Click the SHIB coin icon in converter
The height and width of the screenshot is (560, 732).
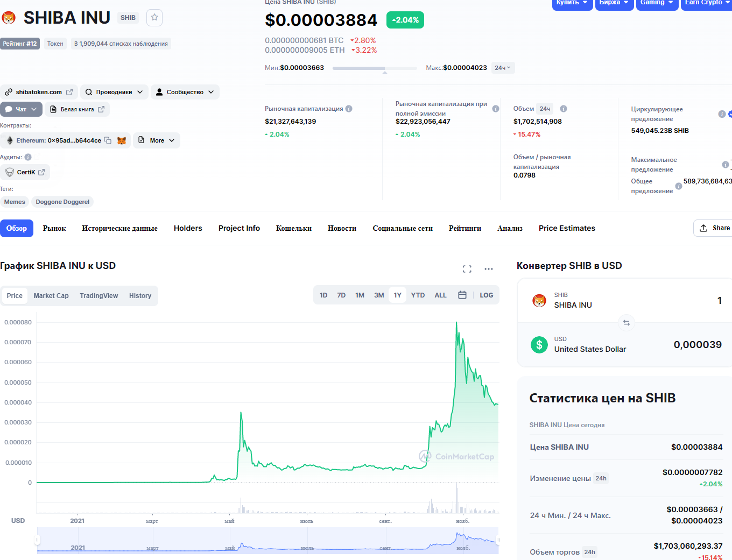click(539, 300)
